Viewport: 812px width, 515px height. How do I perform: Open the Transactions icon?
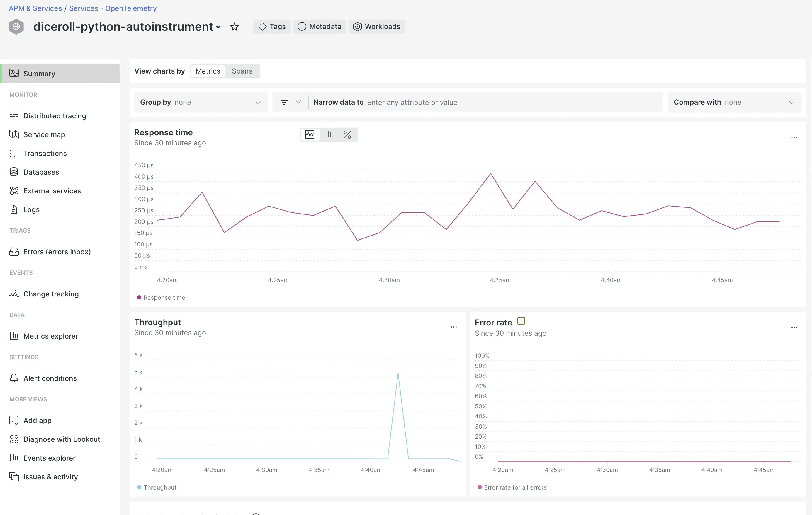(14, 153)
